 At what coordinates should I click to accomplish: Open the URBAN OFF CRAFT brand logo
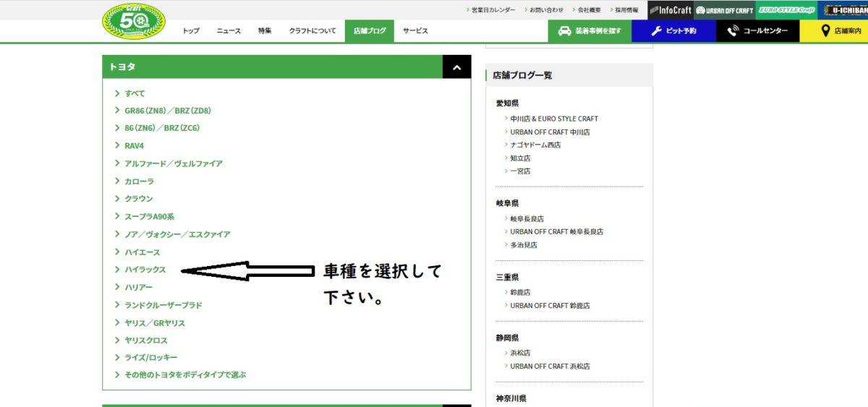[x=725, y=10]
